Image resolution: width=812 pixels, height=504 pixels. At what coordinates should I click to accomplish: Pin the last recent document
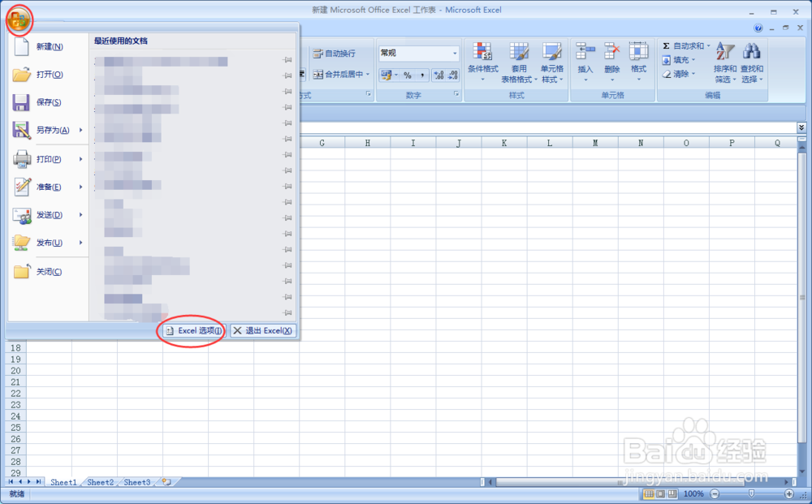click(x=287, y=312)
